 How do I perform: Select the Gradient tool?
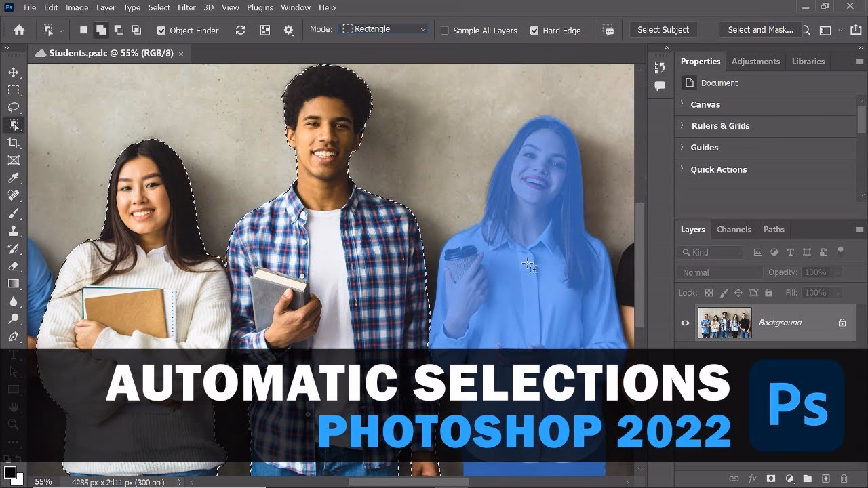coord(14,283)
